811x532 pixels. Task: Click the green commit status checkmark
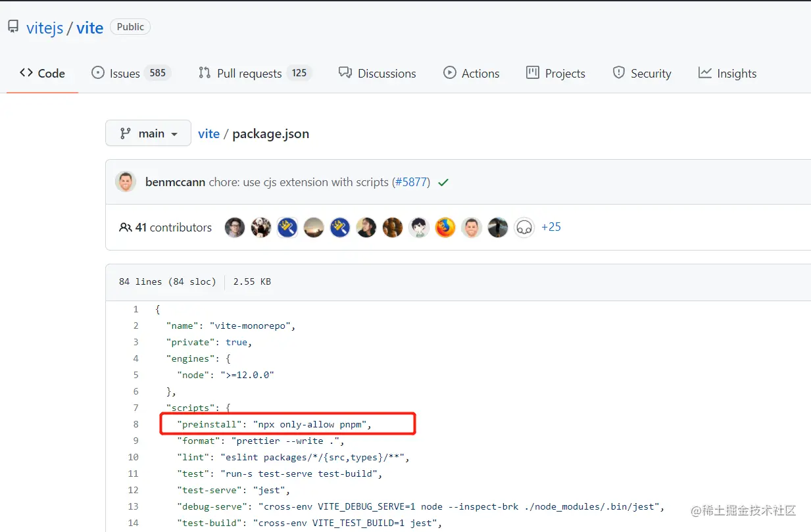443,182
